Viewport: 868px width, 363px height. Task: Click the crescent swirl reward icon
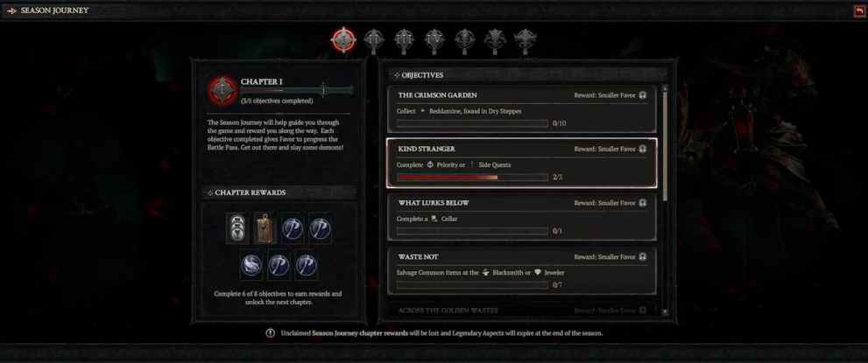coord(251,266)
